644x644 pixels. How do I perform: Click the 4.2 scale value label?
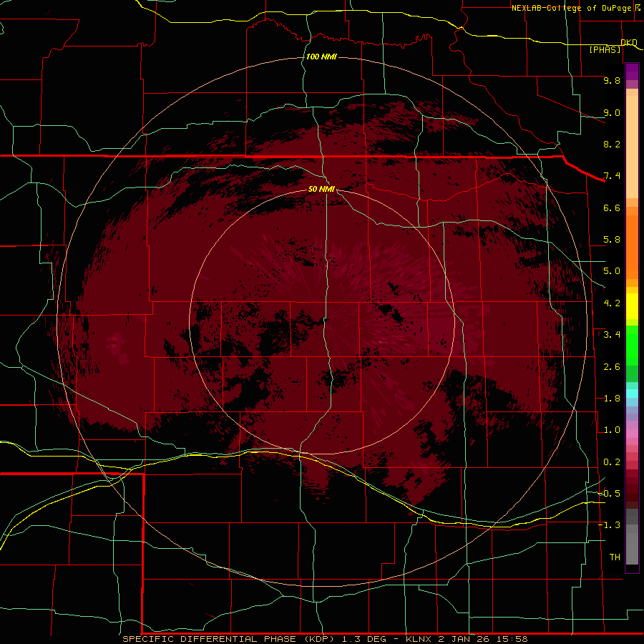pyautogui.click(x=612, y=303)
